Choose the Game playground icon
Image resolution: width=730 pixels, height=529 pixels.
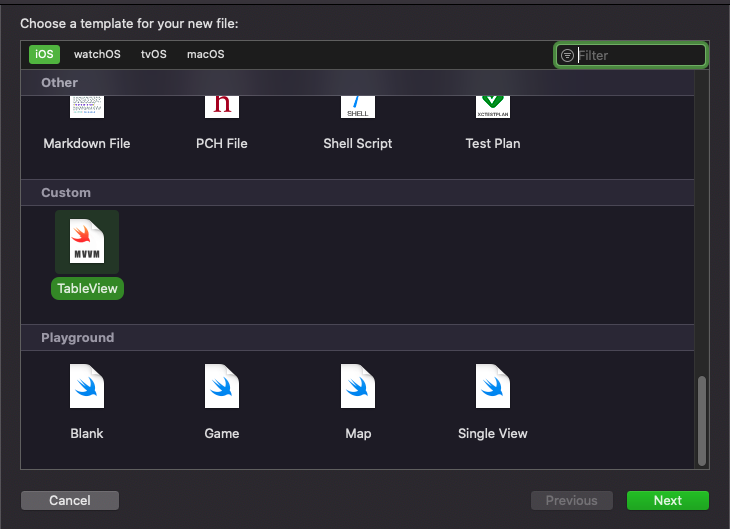point(222,386)
